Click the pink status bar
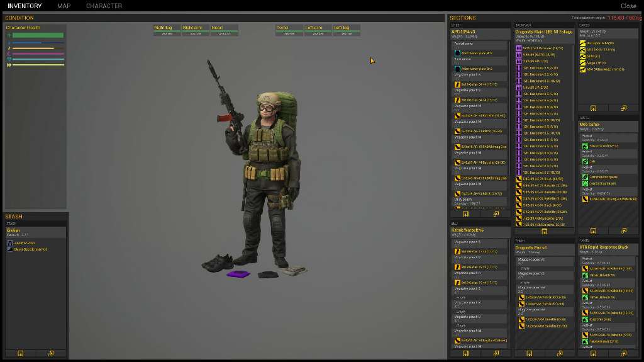 tap(38, 54)
